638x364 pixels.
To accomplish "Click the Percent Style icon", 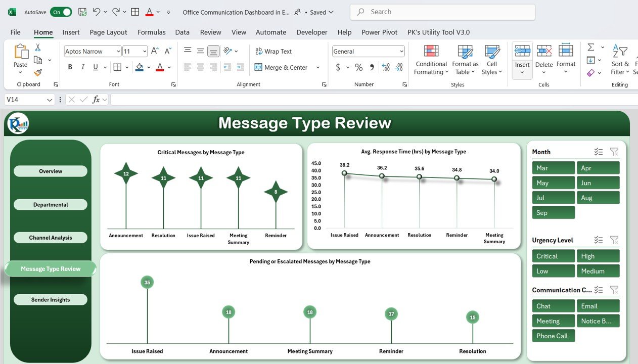I will click(x=358, y=67).
